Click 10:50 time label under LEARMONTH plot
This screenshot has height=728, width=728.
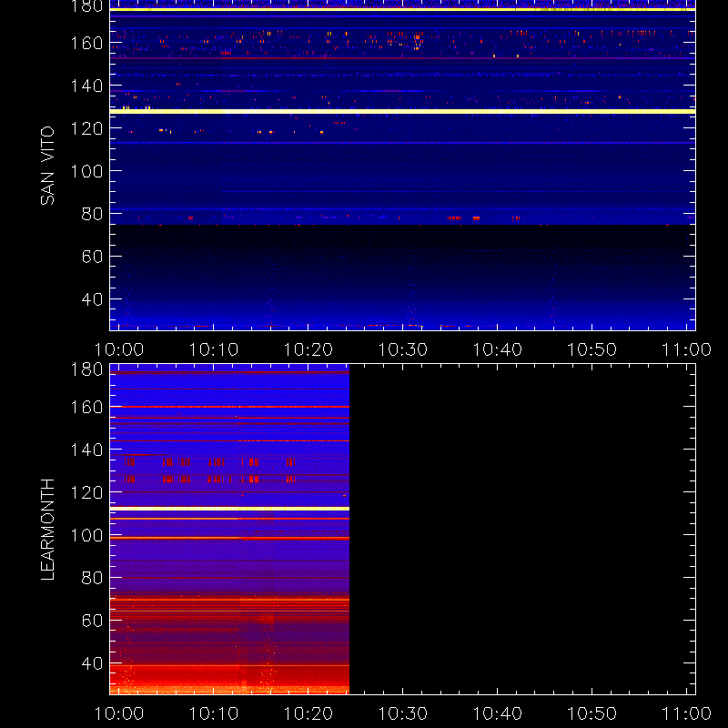pyautogui.click(x=592, y=713)
